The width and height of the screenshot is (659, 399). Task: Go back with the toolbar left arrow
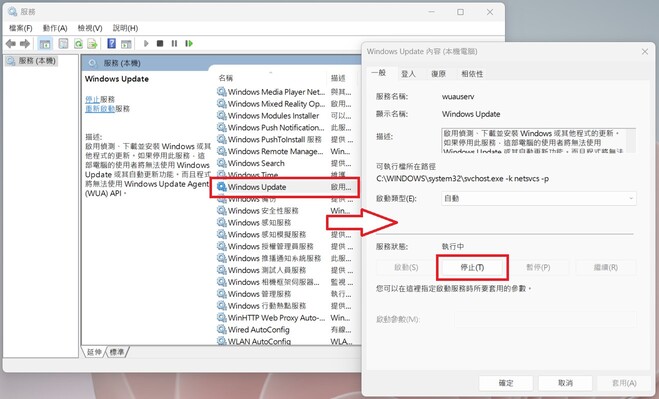point(11,43)
